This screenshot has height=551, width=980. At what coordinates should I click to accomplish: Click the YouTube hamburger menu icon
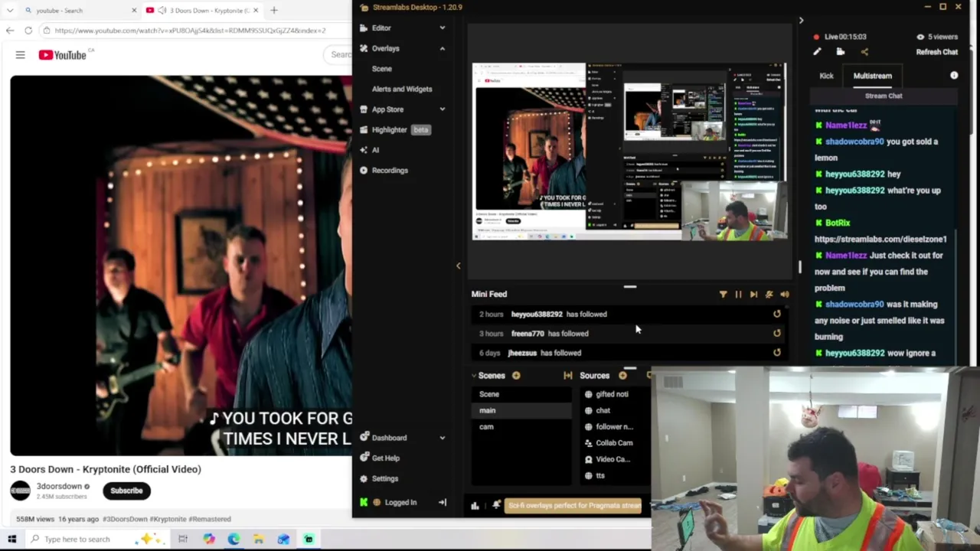[x=20, y=55]
